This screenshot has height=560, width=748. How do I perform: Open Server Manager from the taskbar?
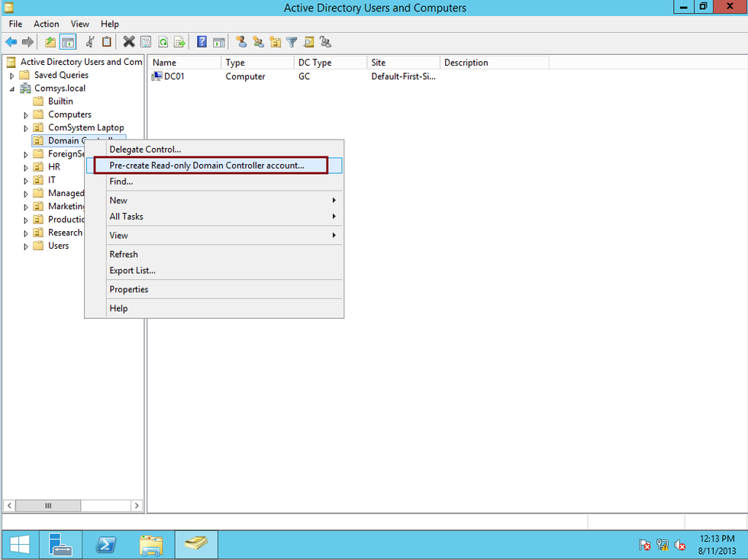[60, 544]
